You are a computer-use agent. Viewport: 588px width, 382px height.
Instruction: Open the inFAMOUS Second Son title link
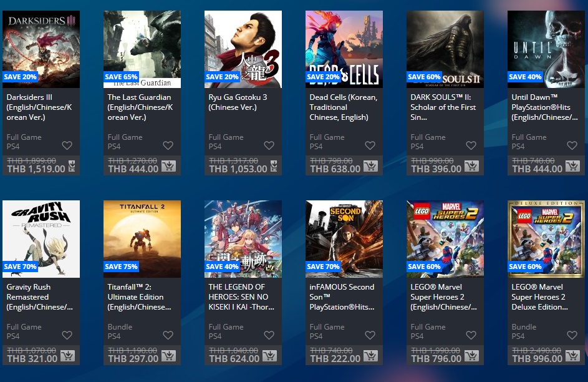click(342, 297)
